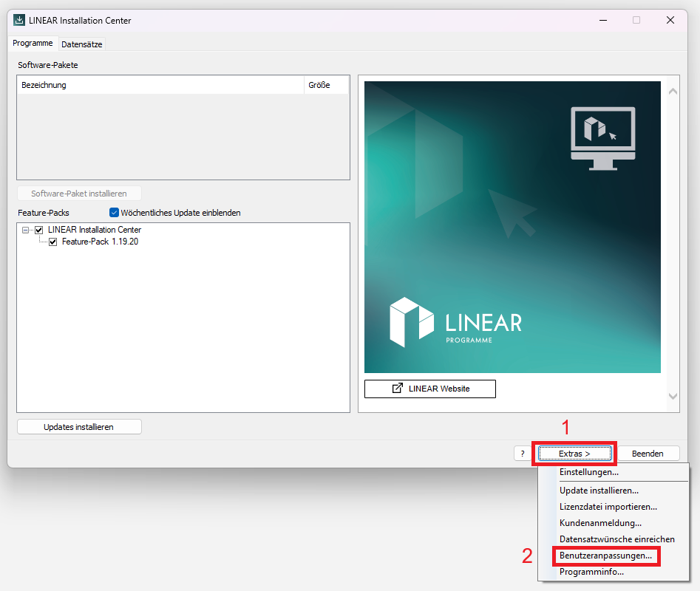Screen dimensions: 700x591
Task: Open the LINEAR Website link button
Action: click(x=430, y=389)
